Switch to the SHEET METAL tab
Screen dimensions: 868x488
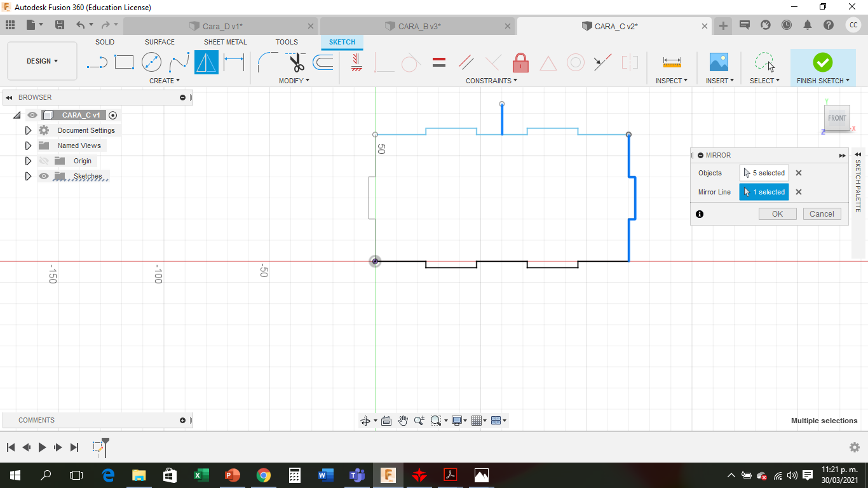click(226, 42)
